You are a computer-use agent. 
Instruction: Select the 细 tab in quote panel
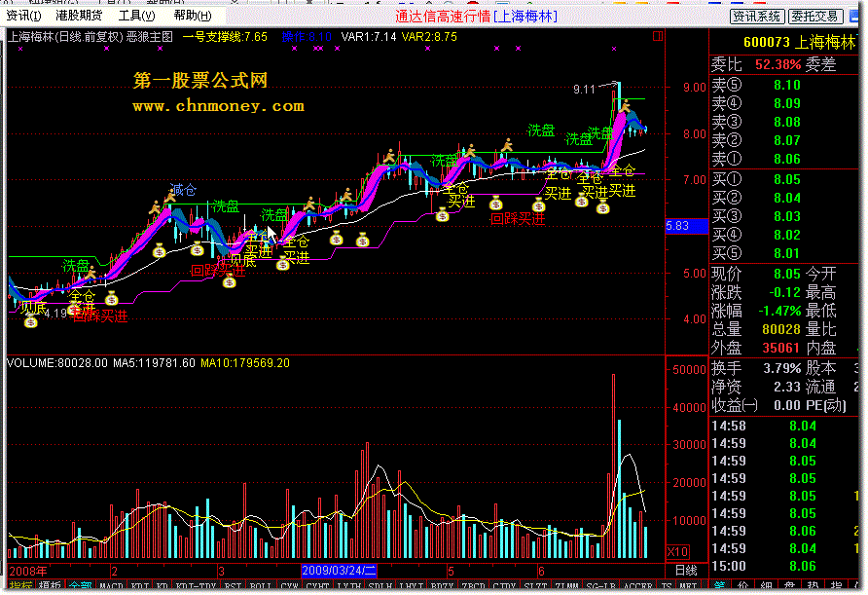coord(767,585)
